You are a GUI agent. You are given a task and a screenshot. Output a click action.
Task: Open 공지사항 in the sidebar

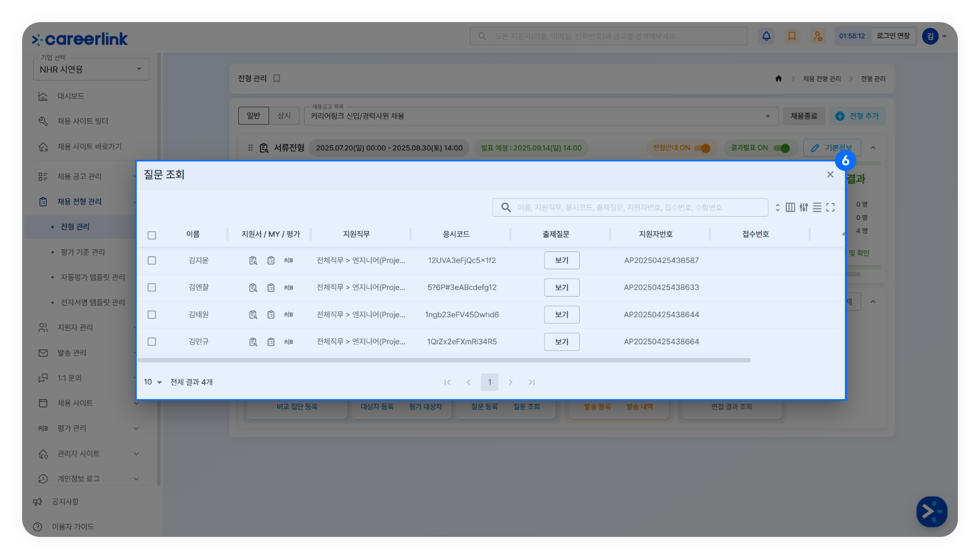click(65, 502)
